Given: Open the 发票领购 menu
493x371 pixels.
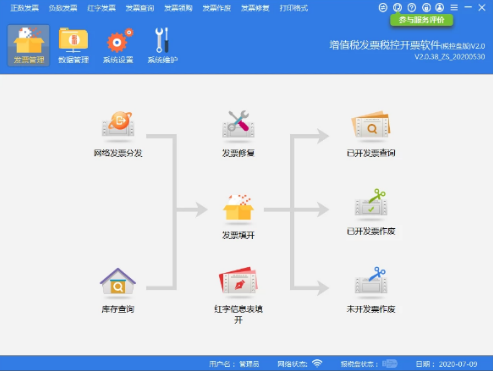Looking at the screenshot, I should tap(178, 8).
